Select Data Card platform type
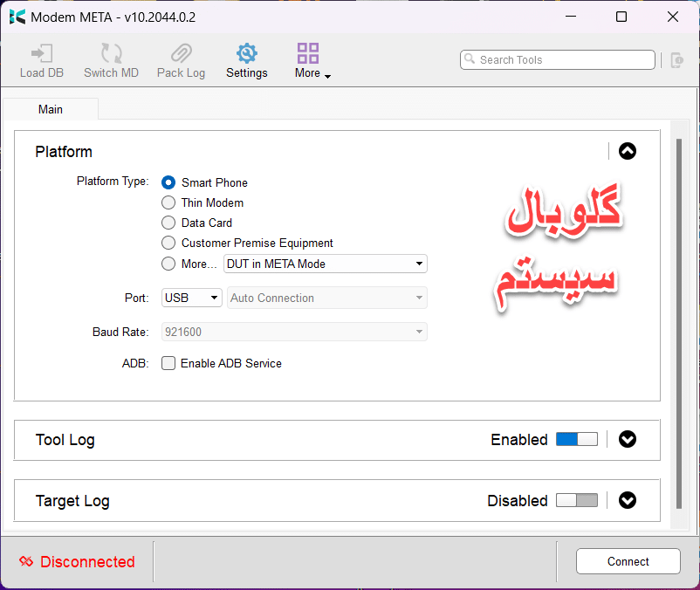 click(168, 223)
